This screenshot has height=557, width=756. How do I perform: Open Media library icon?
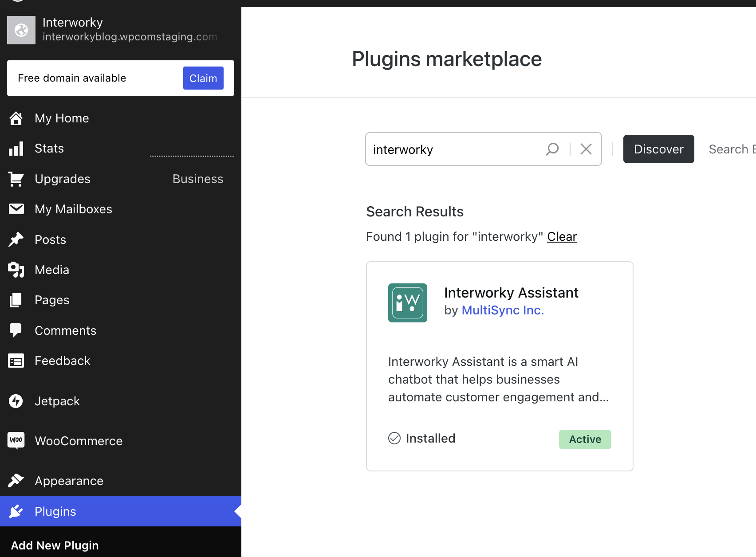16,270
